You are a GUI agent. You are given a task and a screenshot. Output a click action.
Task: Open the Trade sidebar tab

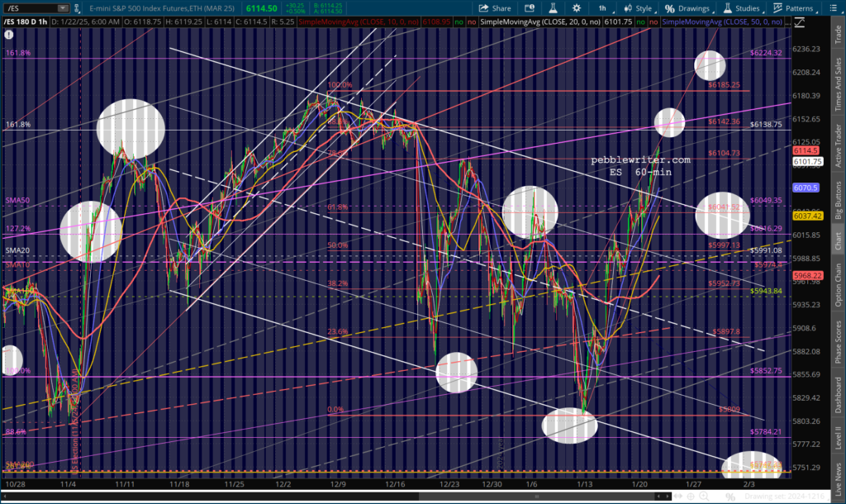click(x=839, y=35)
